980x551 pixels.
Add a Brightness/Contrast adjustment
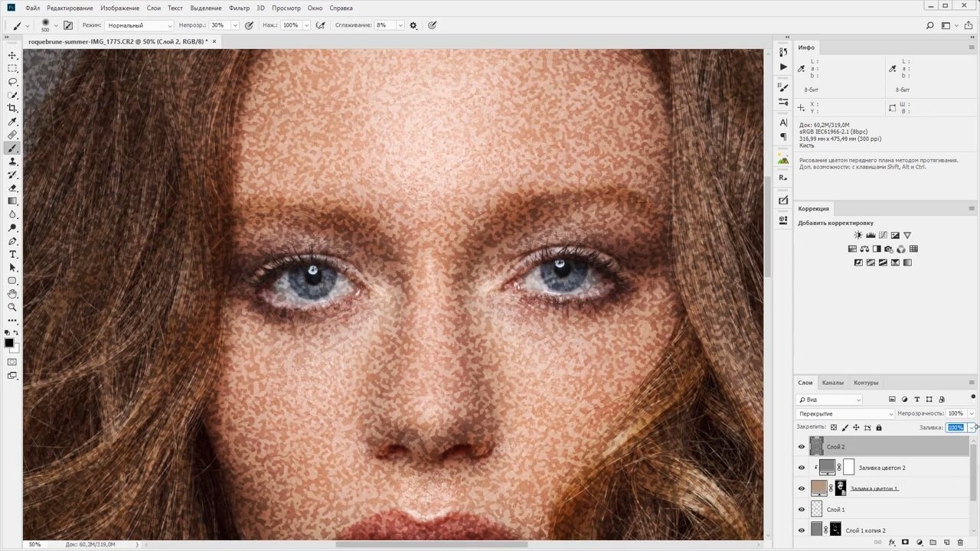point(858,235)
